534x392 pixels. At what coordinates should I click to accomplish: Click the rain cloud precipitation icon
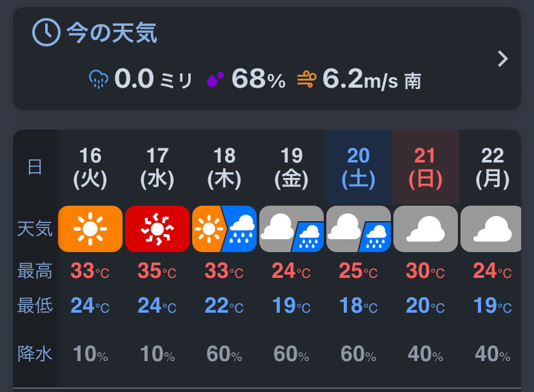[99, 79]
